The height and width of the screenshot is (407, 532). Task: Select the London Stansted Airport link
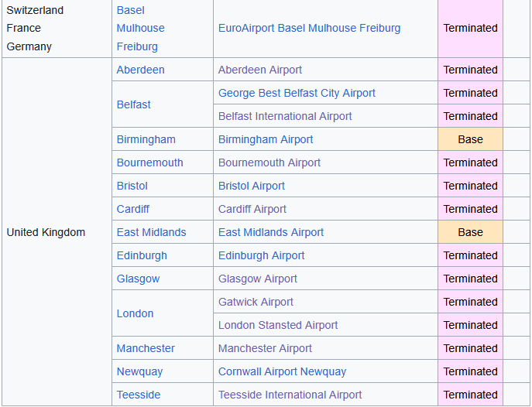[x=278, y=325]
